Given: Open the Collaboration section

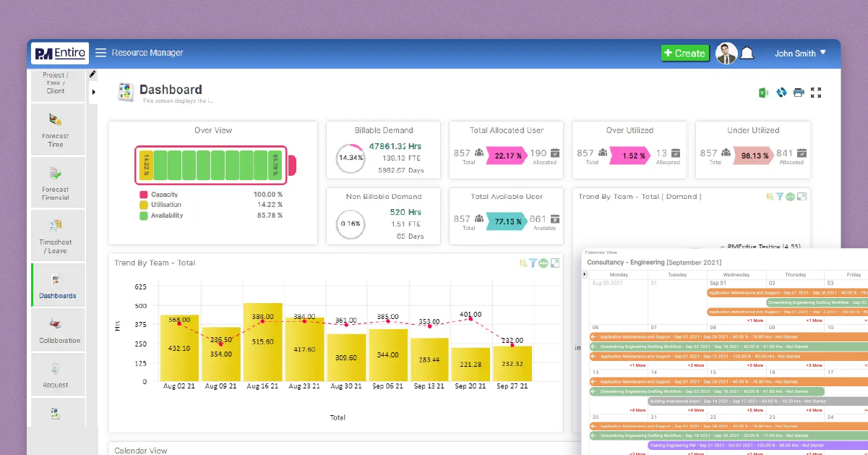Looking at the screenshot, I should pyautogui.click(x=57, y=330).
